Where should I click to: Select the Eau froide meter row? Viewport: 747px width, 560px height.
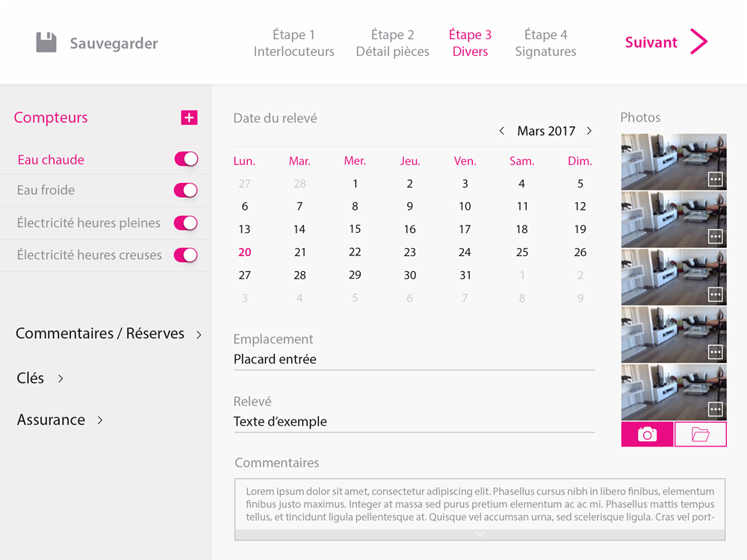click(x=106, y=190)
